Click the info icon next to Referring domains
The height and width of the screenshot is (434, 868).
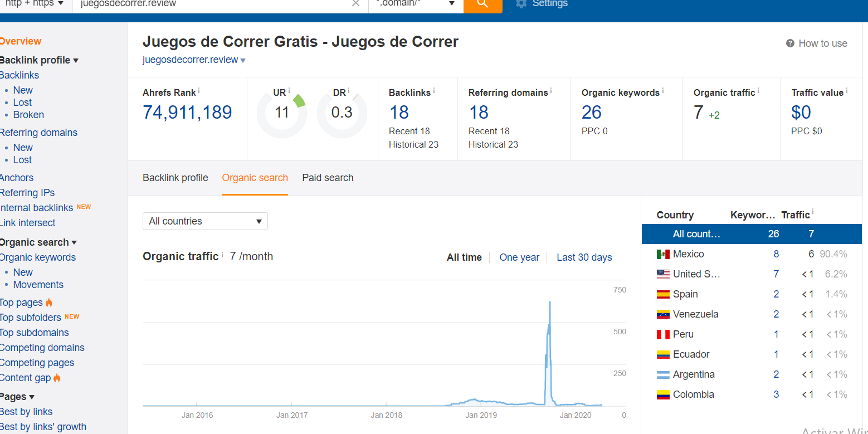click(551, 91)
